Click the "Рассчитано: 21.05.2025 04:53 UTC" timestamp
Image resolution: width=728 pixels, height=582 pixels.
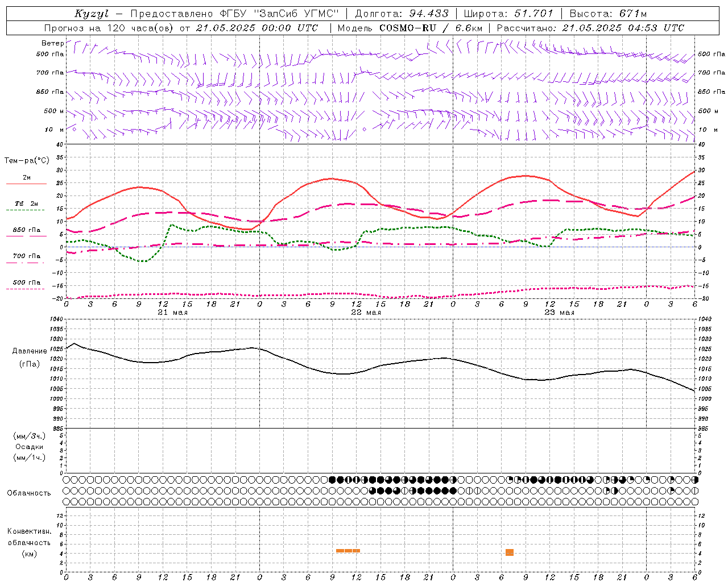(x=590, y=28)
